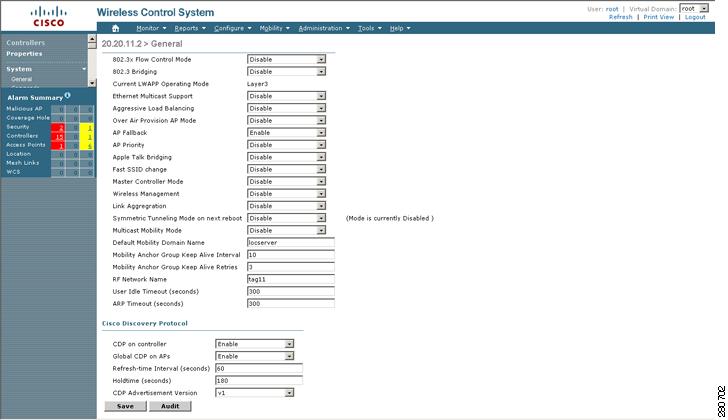The image size is (728, 420).
Task: Open the Reports menu
Action: click(x=190, y=28)
